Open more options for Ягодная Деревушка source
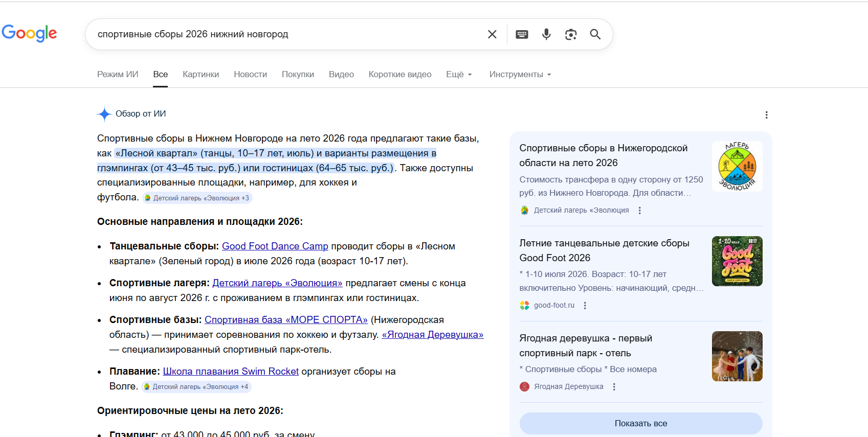 click(x=614, y=387)
